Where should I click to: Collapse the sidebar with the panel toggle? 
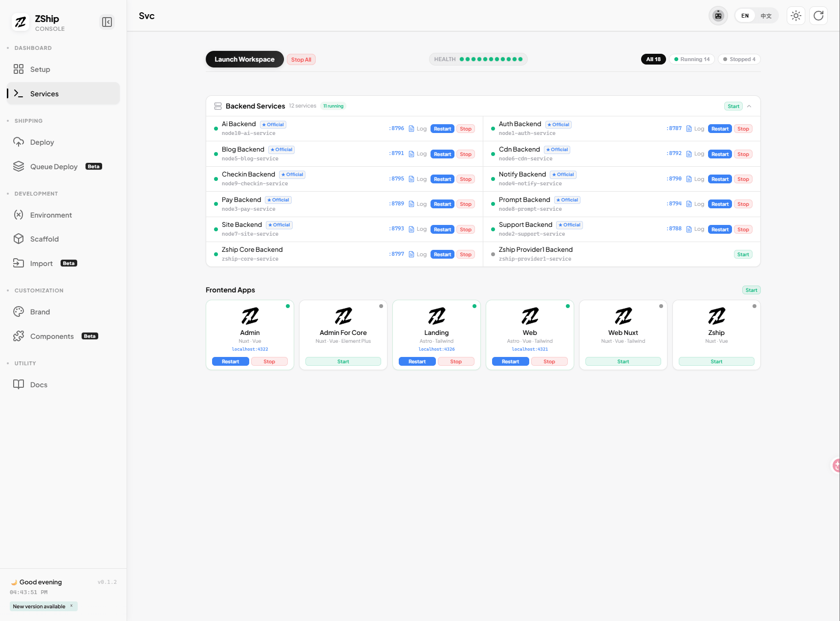coord(107,22)
